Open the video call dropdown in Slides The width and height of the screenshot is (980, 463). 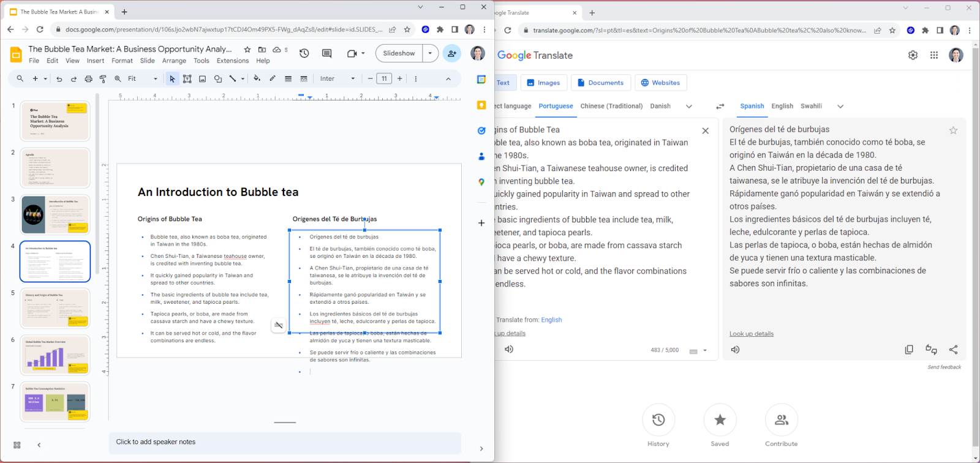pos(363,53)
